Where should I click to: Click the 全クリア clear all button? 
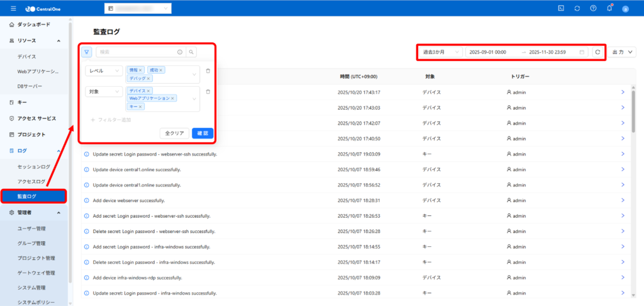coord(174,133)
